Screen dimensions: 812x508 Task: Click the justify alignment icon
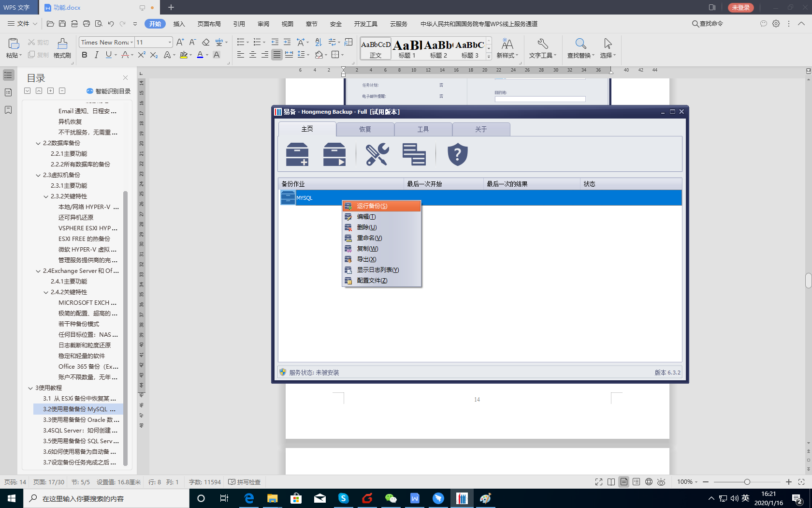276,55
